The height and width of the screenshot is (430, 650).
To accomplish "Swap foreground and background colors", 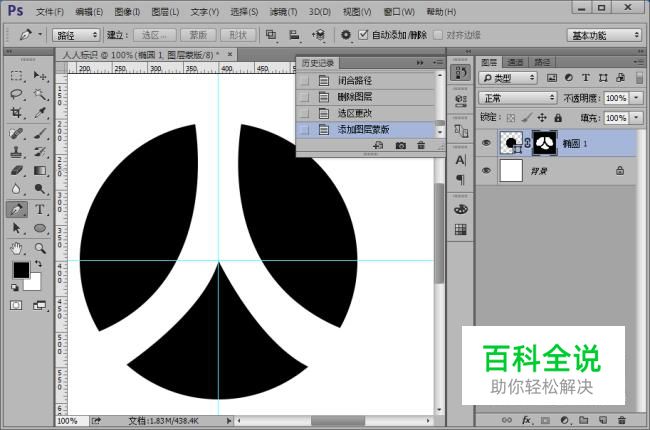I will 38,264.
